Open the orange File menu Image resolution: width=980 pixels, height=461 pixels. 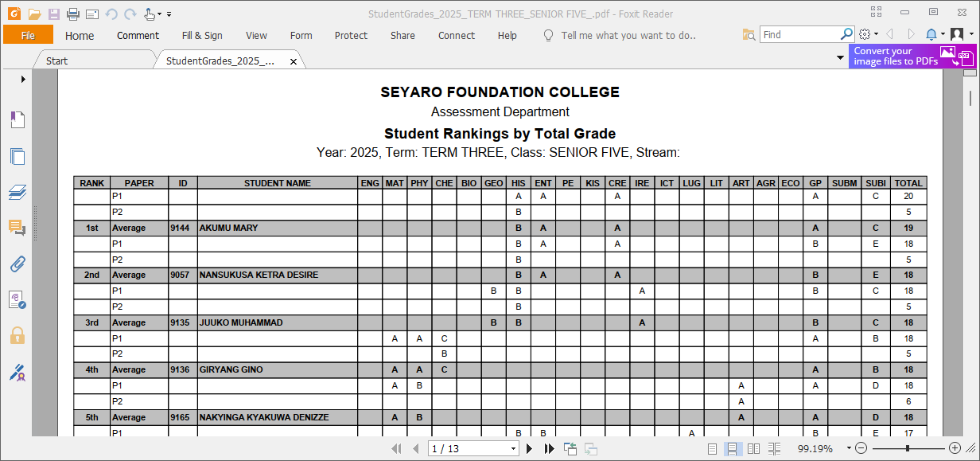(28, 35)
